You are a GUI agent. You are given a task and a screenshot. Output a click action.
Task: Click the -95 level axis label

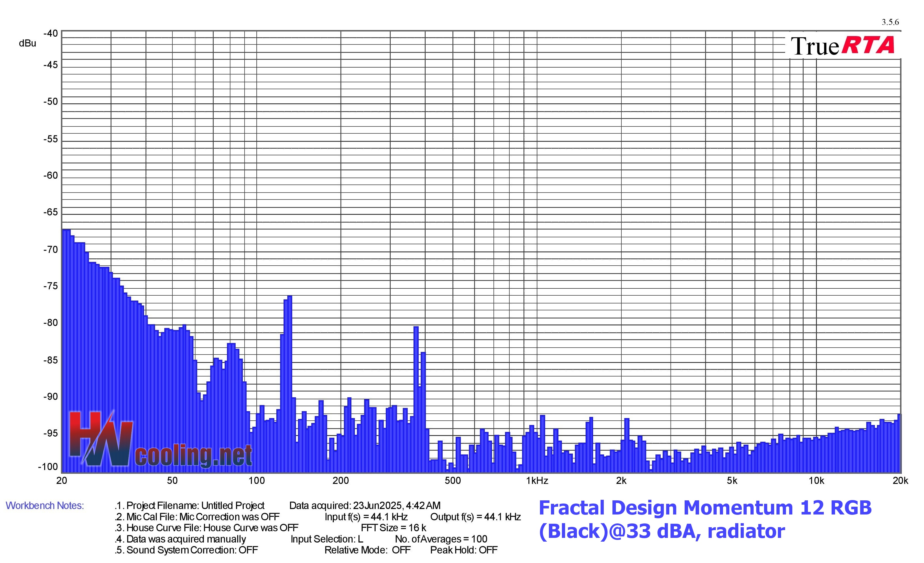(51, 433)
